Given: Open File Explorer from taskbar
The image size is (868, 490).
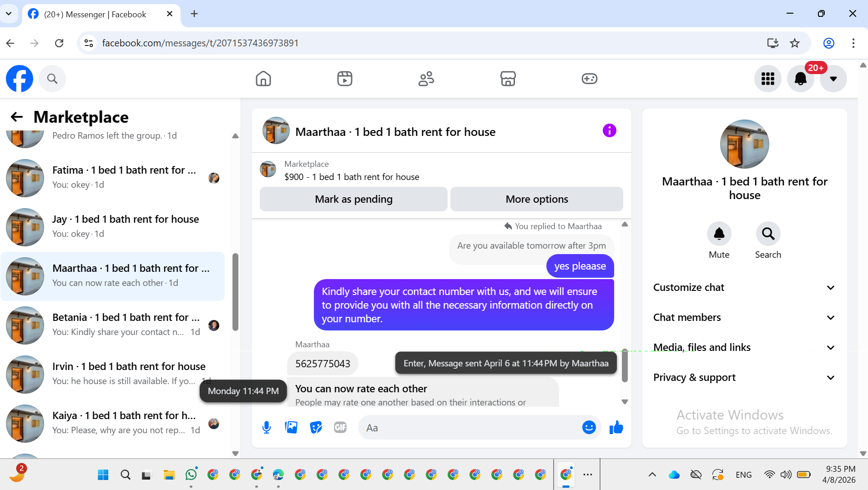Looking at the screenshot, I should point(169,475).
